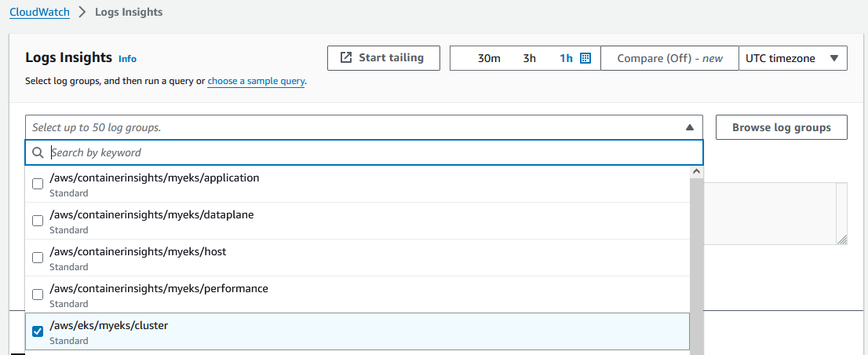Collapse the 'Select up to 50 log groups' dropdown

(x=363, y=127)
